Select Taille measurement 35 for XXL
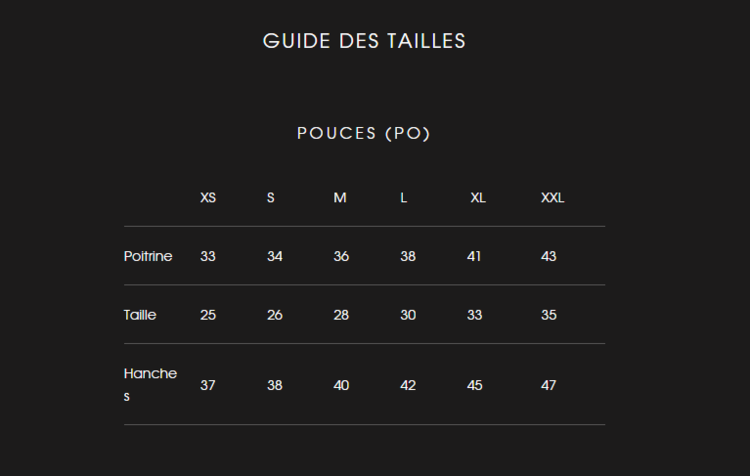The width and height of the screenshot is (750, 476). click(x=549, y=315)
